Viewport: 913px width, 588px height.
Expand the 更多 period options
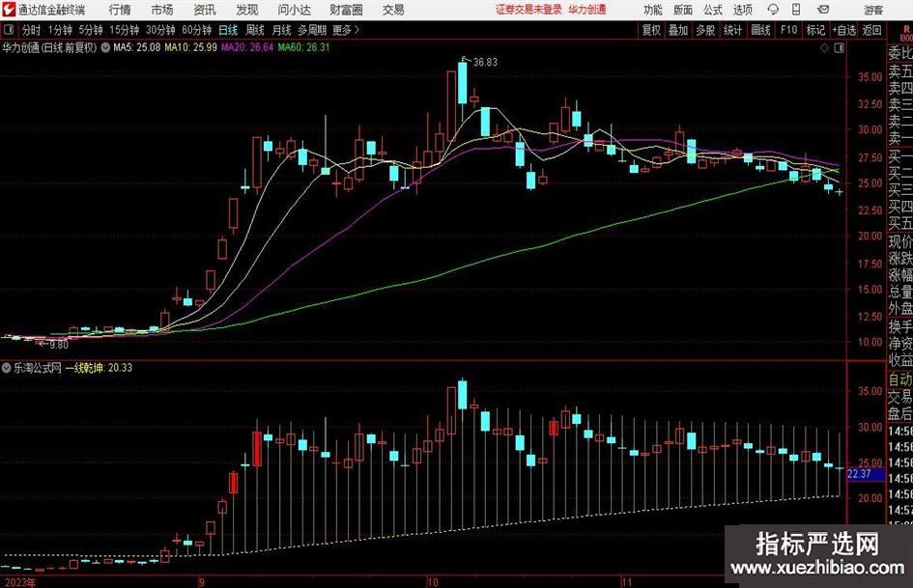tap(346, 30)
